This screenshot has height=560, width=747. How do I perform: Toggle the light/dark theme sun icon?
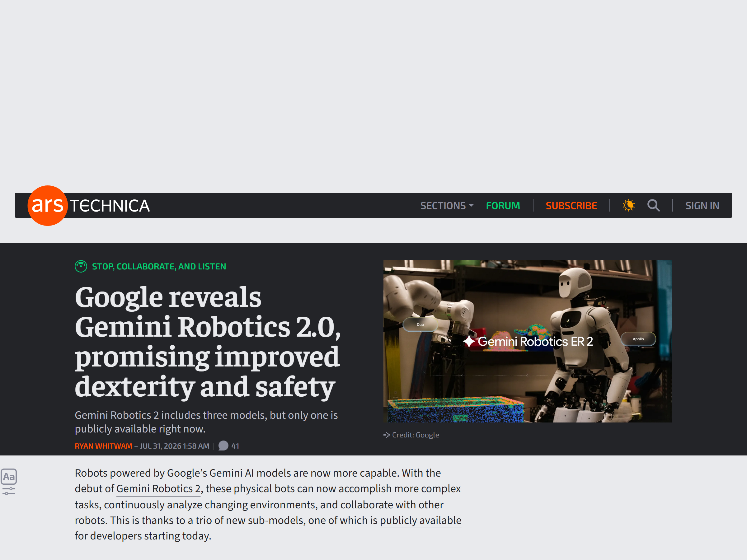[x=628, y=205]
